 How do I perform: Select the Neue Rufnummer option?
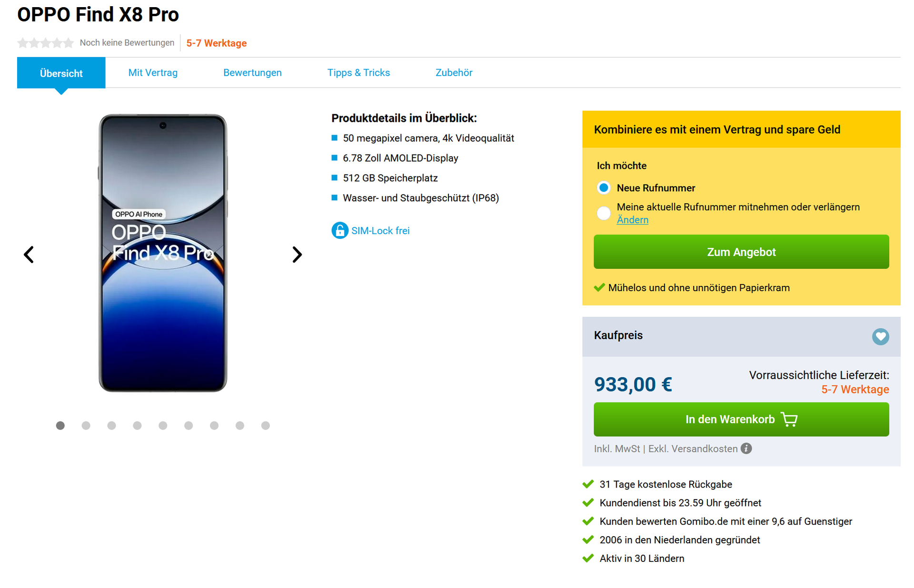click(x=604, y=188)
